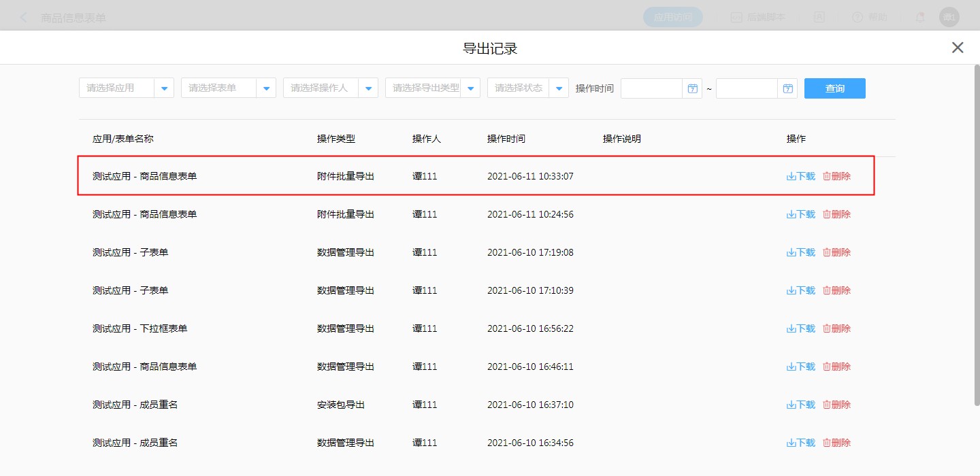Open the 请选择操作人 dropdown

[368, 88]
